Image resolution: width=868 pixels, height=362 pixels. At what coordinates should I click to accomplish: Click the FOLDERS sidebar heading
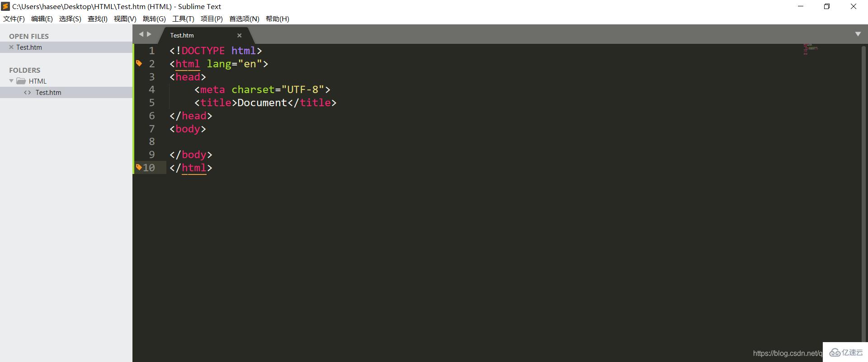25,70
